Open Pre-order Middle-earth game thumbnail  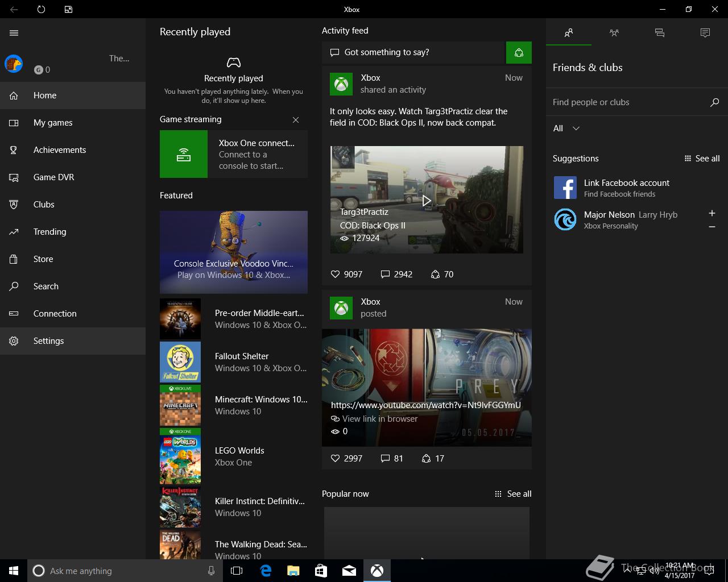(x=180, y=319)
